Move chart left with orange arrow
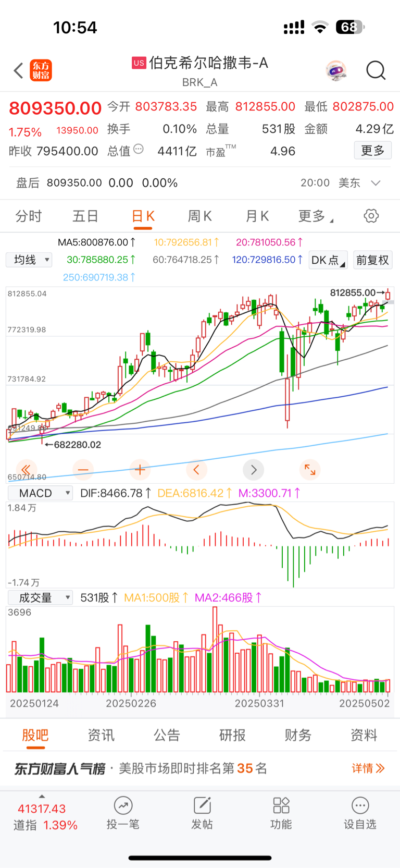Viewport: 400px width, 868px height. point(196,470)
